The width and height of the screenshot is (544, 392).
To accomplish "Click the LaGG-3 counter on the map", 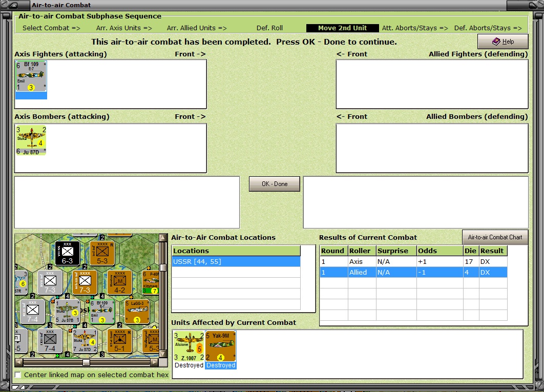I will point(137,312).
